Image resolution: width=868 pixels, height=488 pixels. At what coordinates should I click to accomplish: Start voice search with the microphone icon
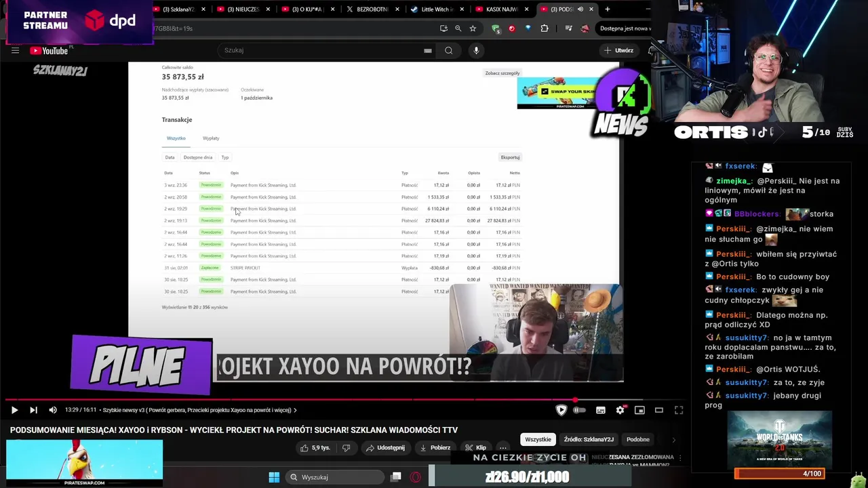476,50
